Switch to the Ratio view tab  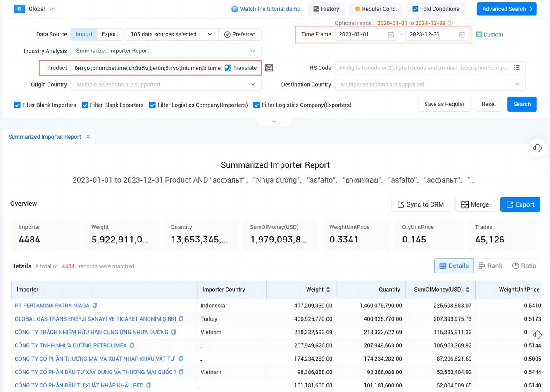tap(524, 266)
